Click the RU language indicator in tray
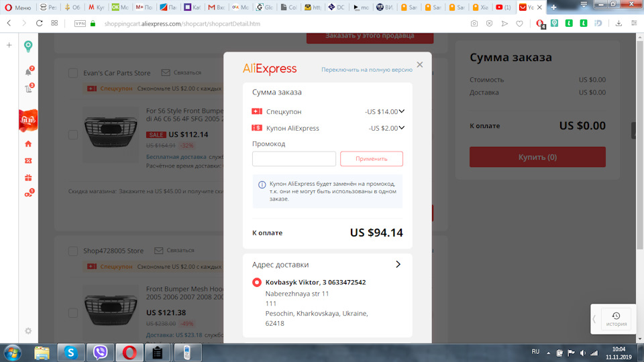Viewport: 644px width, 362px height. point(535,352)
